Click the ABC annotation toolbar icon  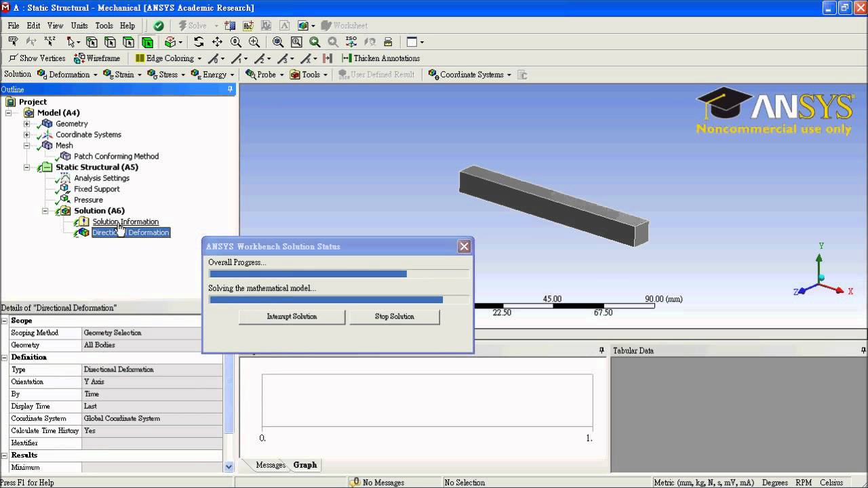coord(248,26)
